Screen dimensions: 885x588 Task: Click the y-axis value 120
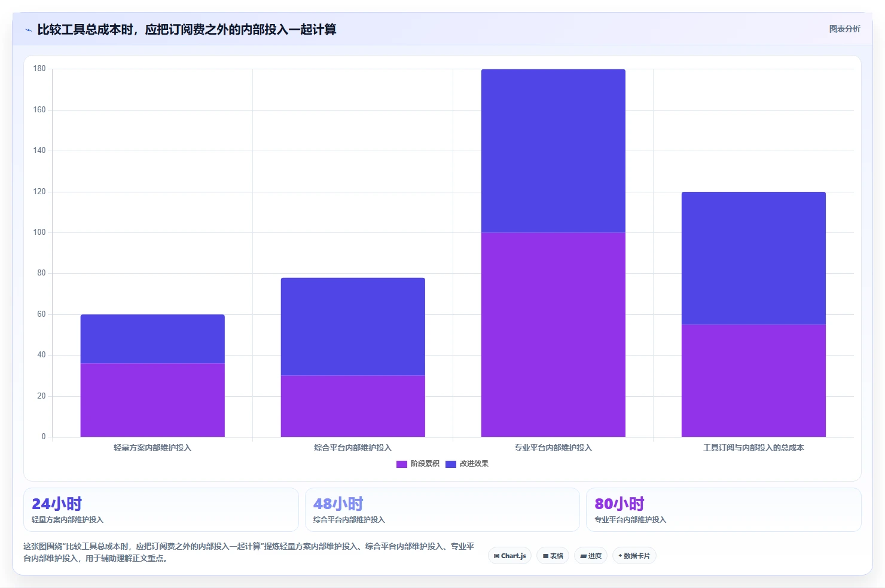click(39, 192)
